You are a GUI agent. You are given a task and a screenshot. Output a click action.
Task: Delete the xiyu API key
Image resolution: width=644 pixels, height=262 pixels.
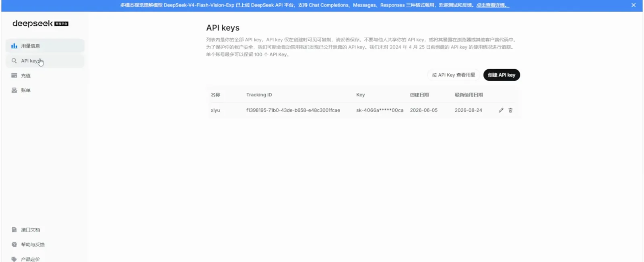tap(510, 110)
